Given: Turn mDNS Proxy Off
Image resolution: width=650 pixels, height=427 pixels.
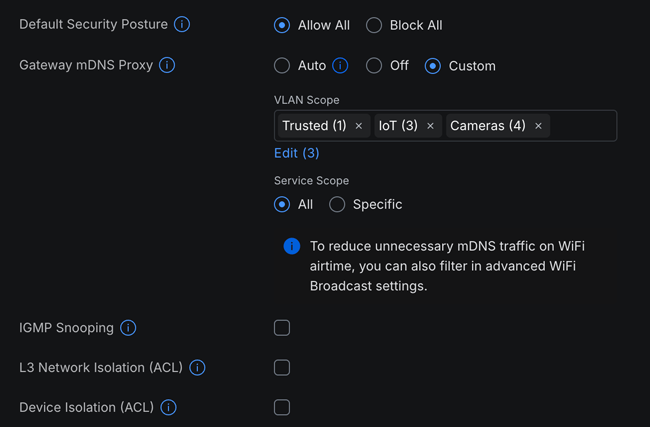Looking at the screenshot, I should (x=374, y=66).
